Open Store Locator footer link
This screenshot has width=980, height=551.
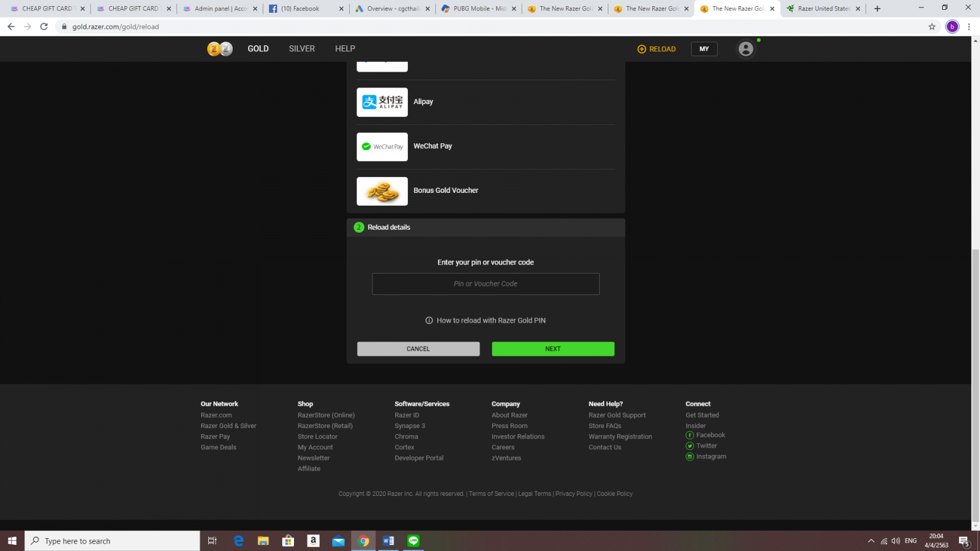[x=317, y=437]
